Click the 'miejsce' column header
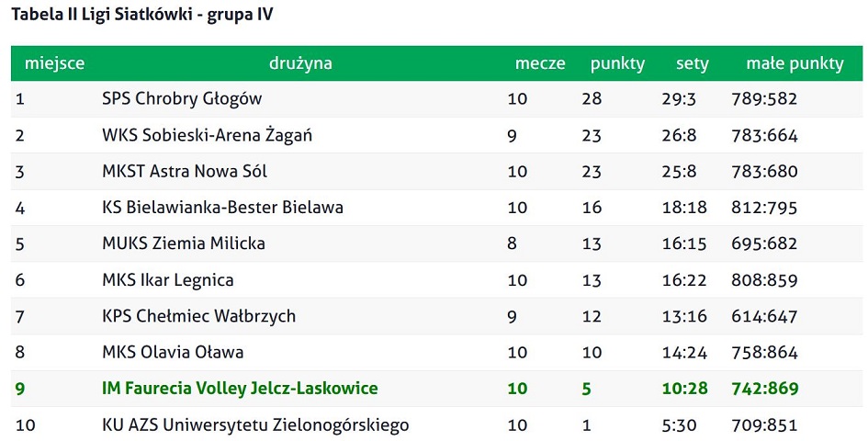This screenshot has height=441, width=868. coord(54,63)
